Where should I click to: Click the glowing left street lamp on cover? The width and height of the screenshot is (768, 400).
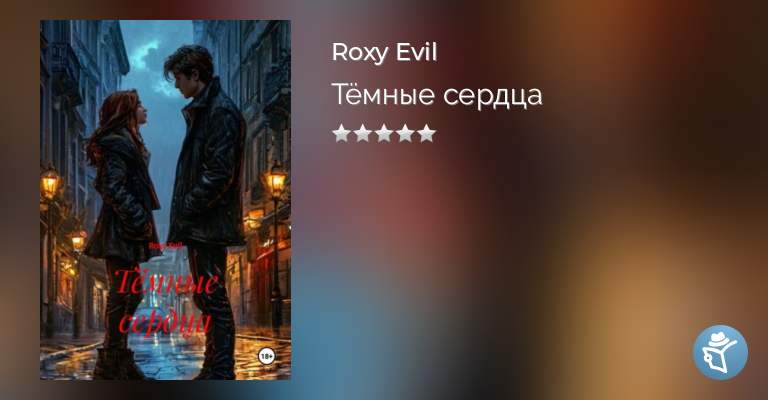pyautogui.click(x=49, y=182)
